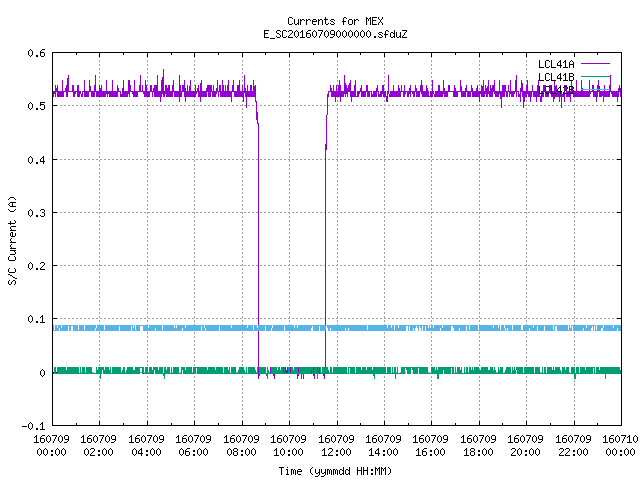Screen dimensions: 640x480
Task: Click the LCL42B legend label
Action: [556, 90]
